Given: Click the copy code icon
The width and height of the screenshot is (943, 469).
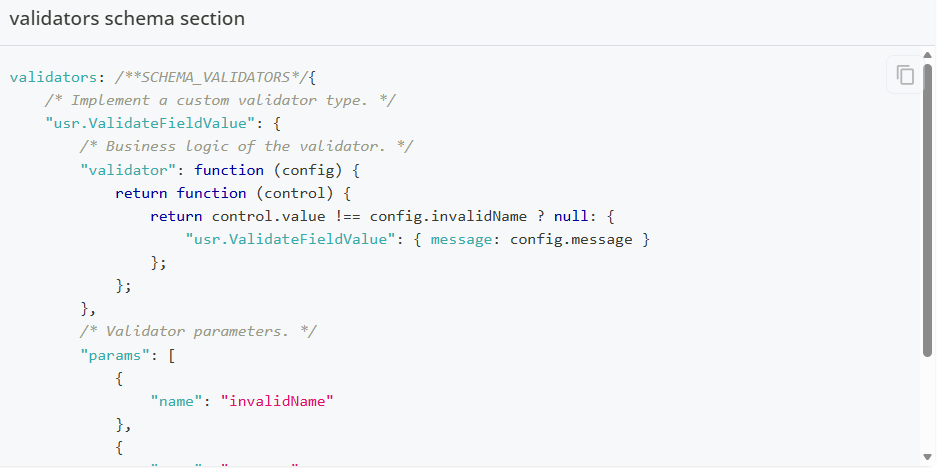Looking at the screenshot, I should tap(906, 75).
